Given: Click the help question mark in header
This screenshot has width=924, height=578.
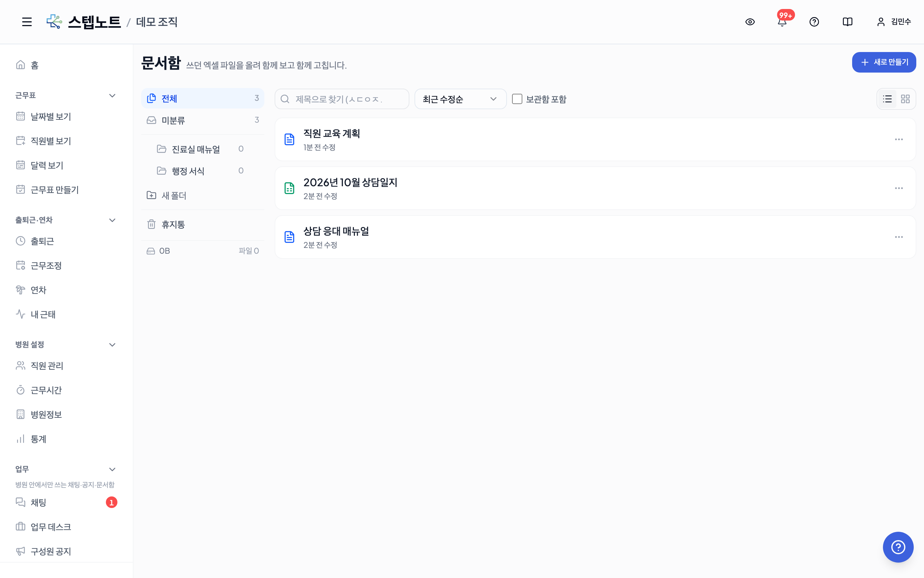Looking at the screenshot, I should tap(814, 22).
